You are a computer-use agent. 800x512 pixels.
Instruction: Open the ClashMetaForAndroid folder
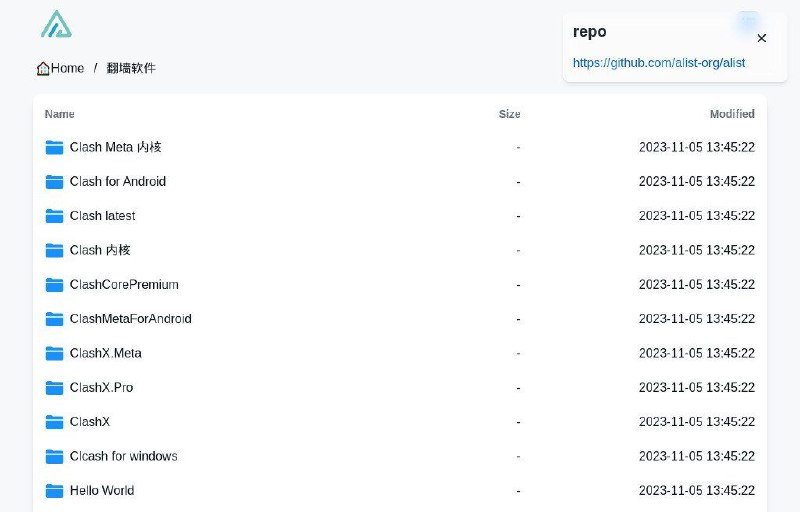pyautogui.click(x=130, y=319)
